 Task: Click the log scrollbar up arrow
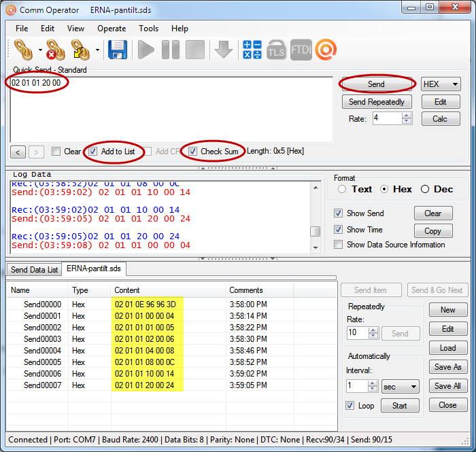pyautogui.click(x=316, y=188)
